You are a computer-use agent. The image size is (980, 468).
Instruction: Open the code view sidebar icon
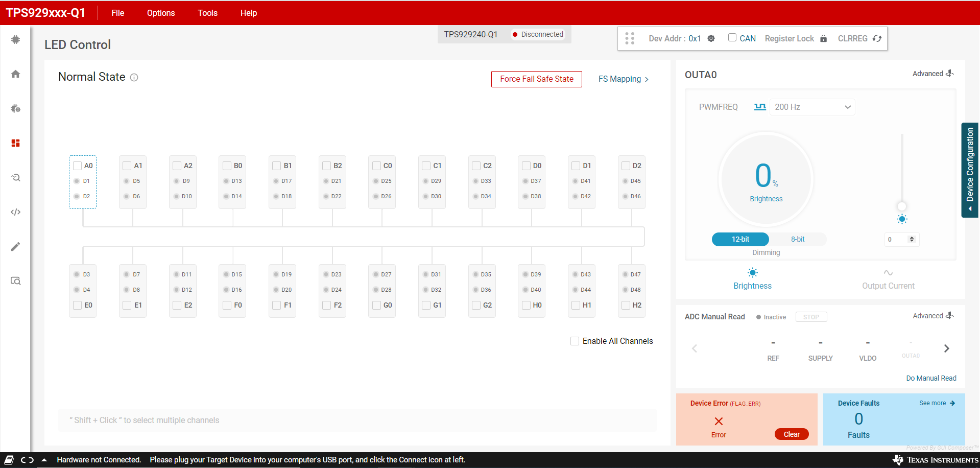tap(15, 212)
